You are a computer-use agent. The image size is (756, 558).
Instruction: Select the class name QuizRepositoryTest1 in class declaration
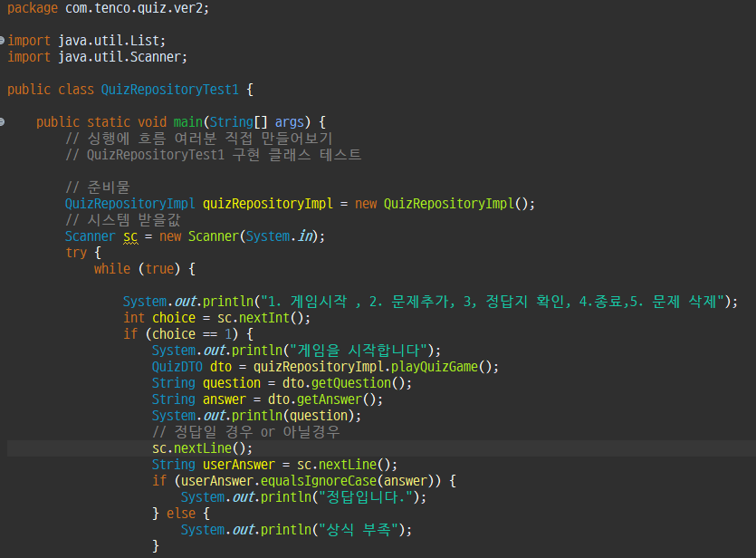[169, 90]
